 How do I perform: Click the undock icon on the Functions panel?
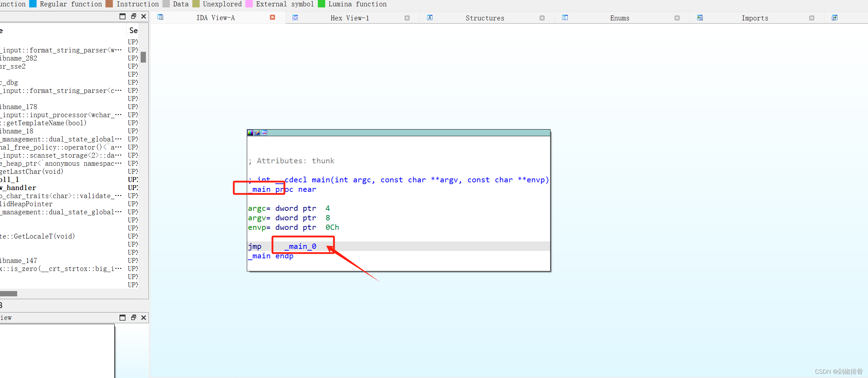point(134,16)
